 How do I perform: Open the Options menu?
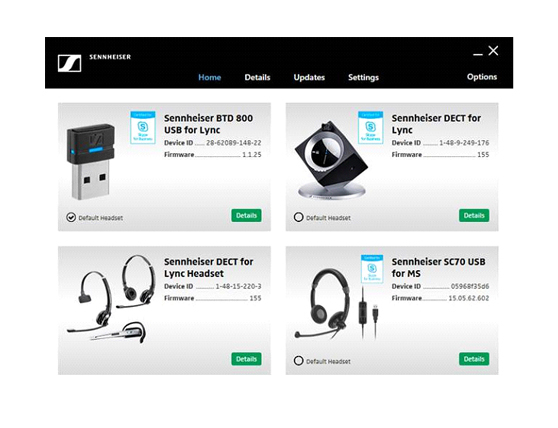[x=482, y=77]
